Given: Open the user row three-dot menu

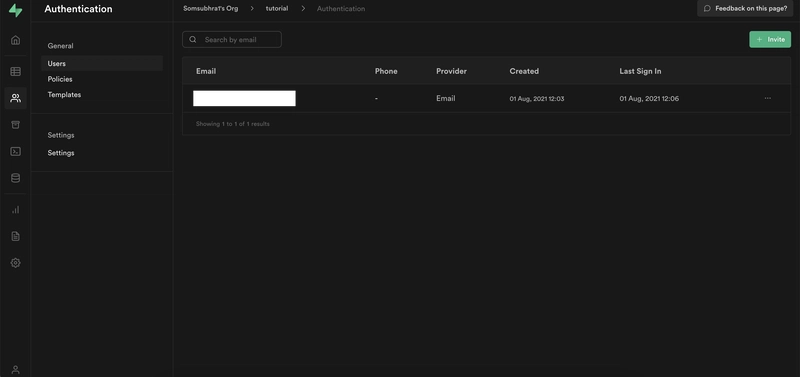Looking at the screenshot, I should point(768,98).
